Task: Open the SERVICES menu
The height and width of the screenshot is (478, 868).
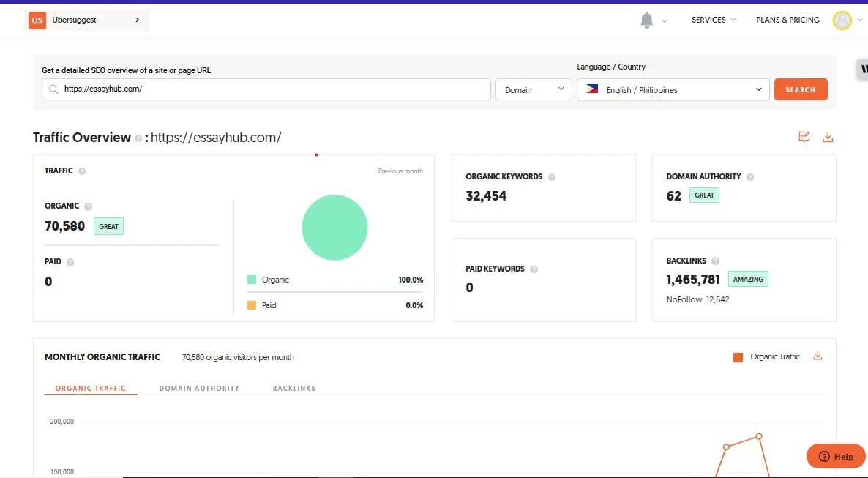Action: tap(714, 20)
